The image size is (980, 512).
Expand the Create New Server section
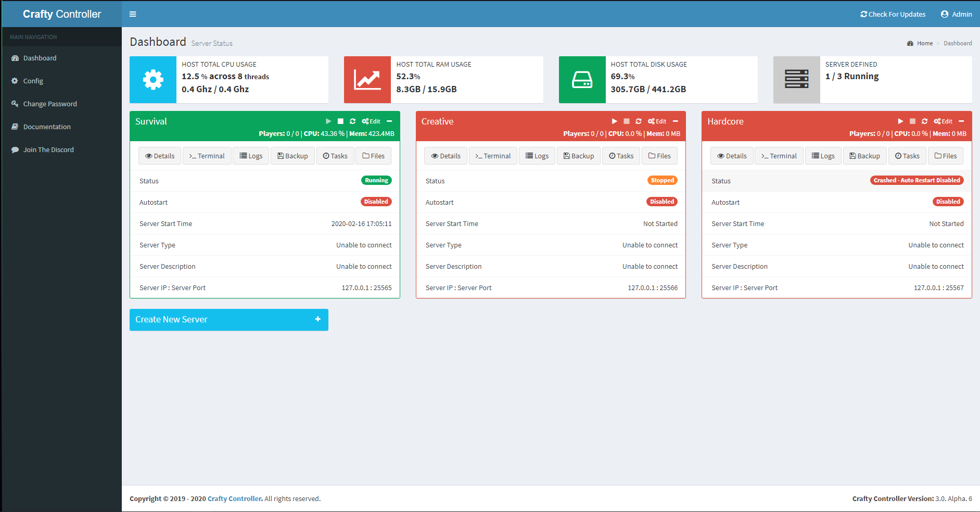(x=317, y=319)
